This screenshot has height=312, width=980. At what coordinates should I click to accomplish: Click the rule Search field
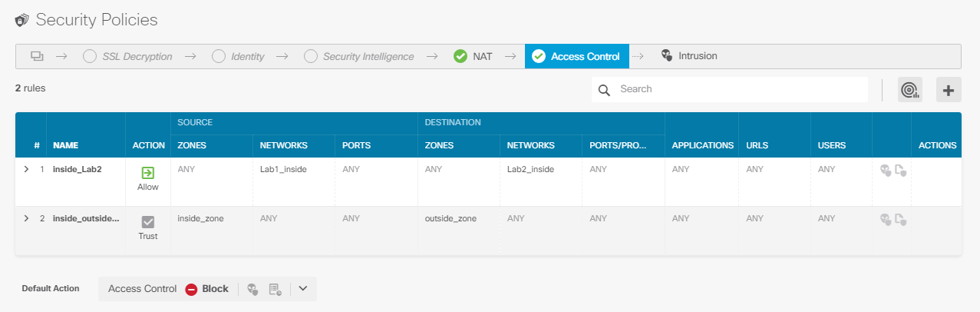pyautogui.click(x=730, y=89)
